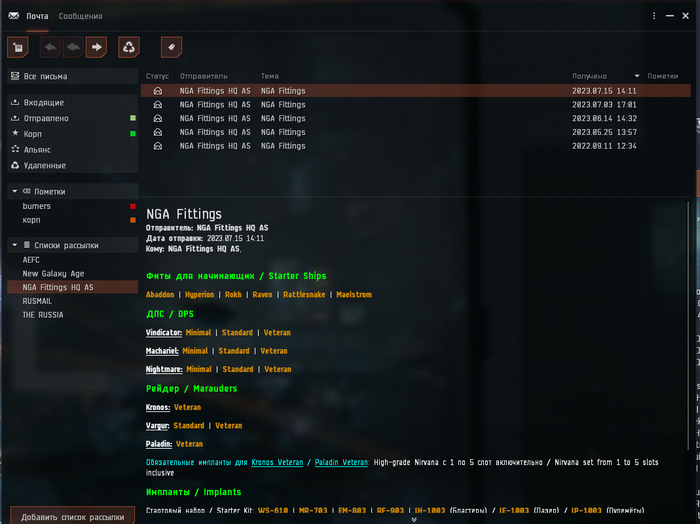This screenshot has width=700, height=524.
Task: Select the корп label
Action: [x=31, y=220]
